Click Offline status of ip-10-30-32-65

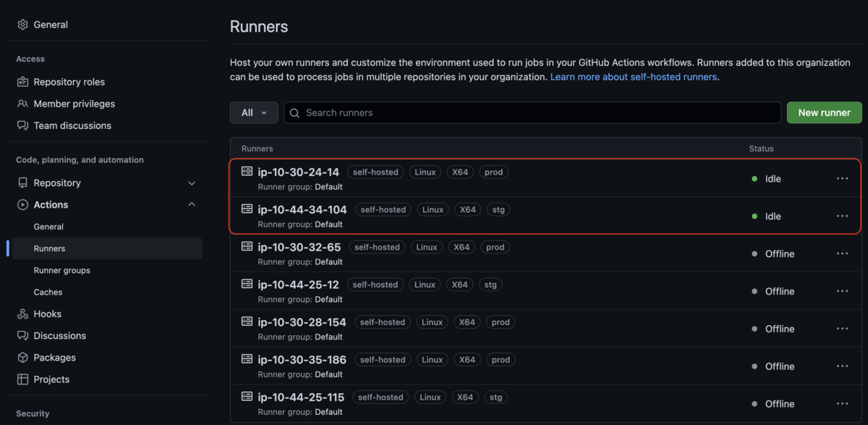[x=780, y=254]
